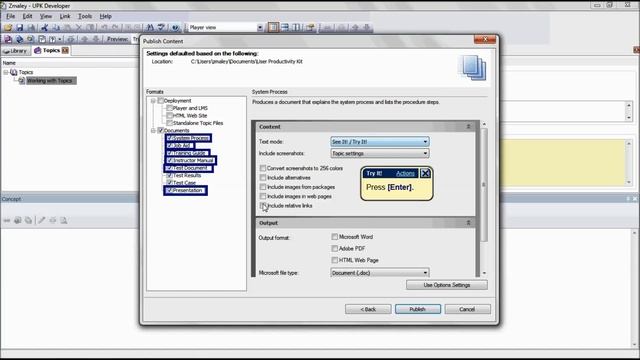The height and width of the screenshot is (360, 640).
Task: Check the Player and LMS format
Action: tap(169, 108)
